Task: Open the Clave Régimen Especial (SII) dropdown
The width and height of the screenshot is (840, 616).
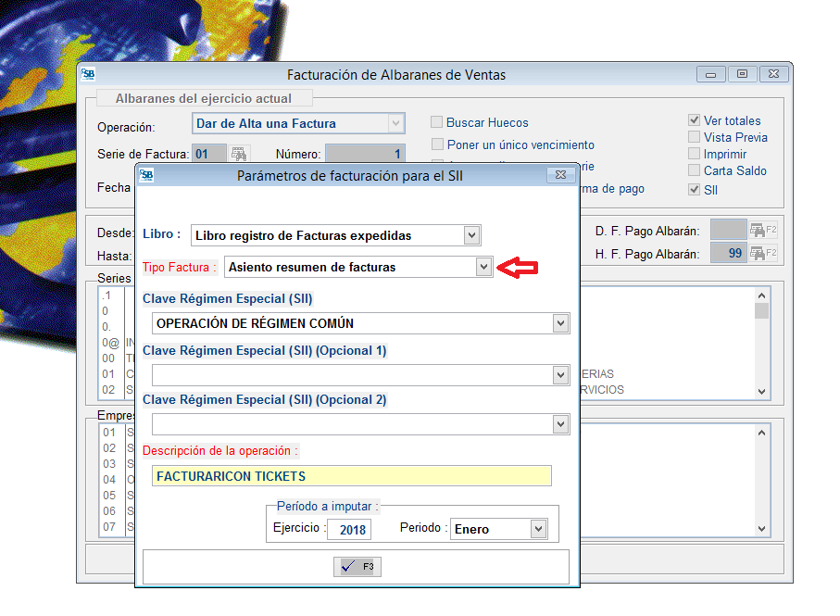Action: click(560, 322)
